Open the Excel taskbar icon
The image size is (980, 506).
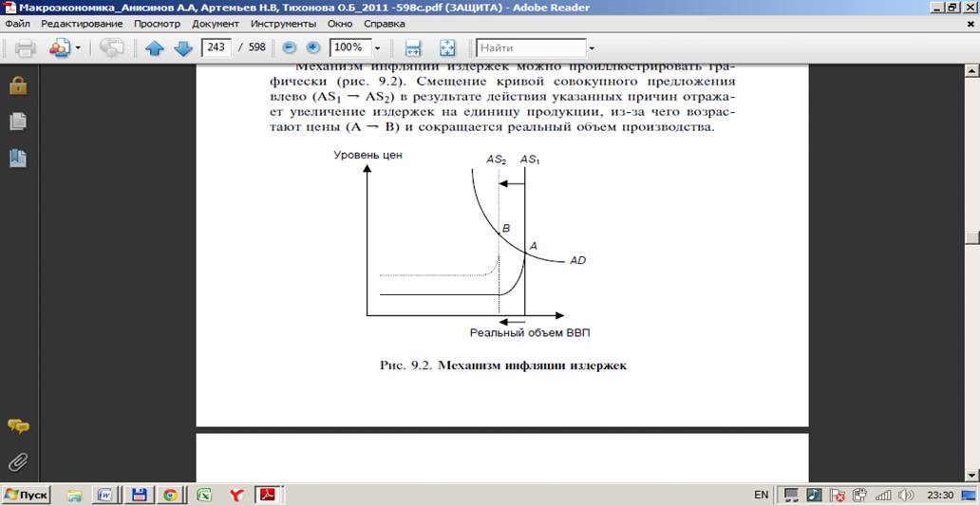tap(203, 495)
